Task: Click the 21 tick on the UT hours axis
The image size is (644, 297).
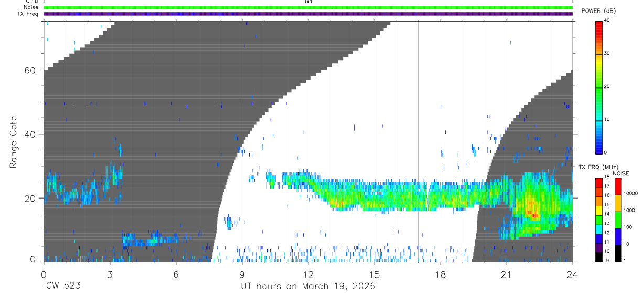Action: 507,274
